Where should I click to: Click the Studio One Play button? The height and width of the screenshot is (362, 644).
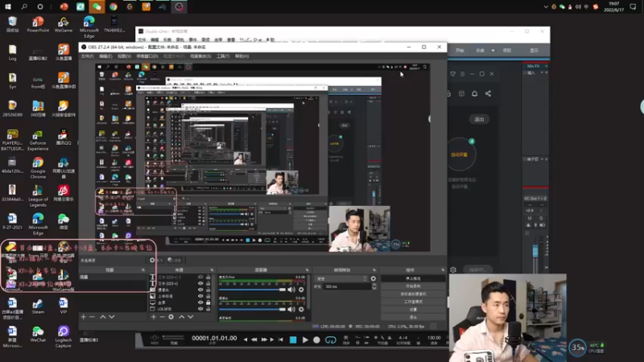click(305, 339)
